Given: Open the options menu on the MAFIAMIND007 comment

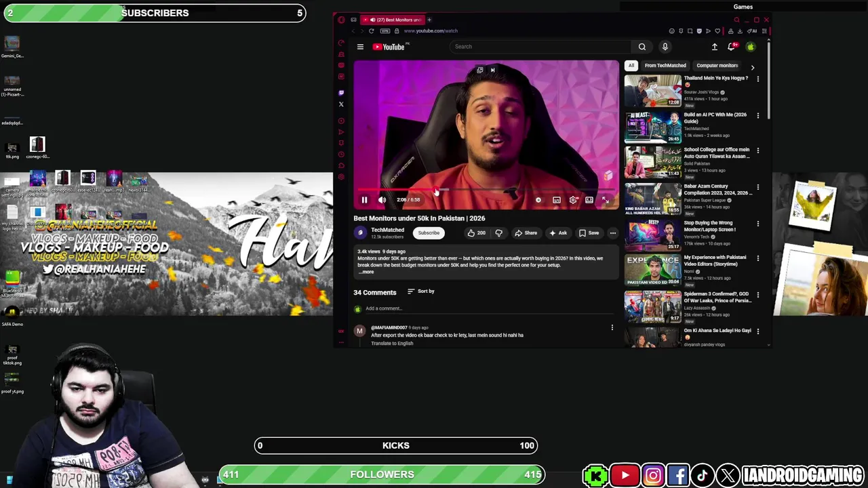Looking at the screenshot, I should pos(612,328).
